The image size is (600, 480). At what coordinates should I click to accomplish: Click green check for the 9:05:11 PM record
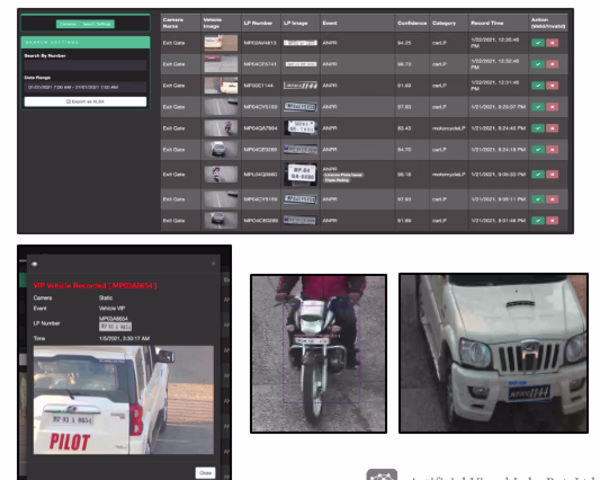538,199
